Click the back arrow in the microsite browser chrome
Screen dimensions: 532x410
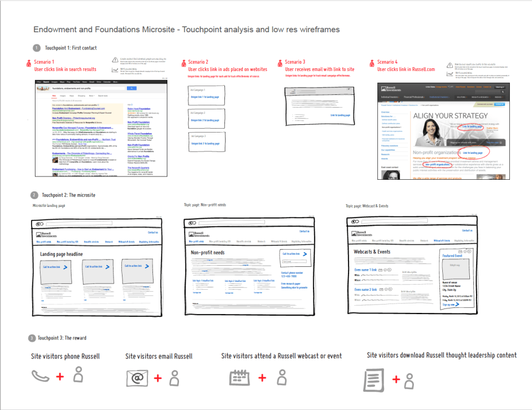tap(38, 224)
